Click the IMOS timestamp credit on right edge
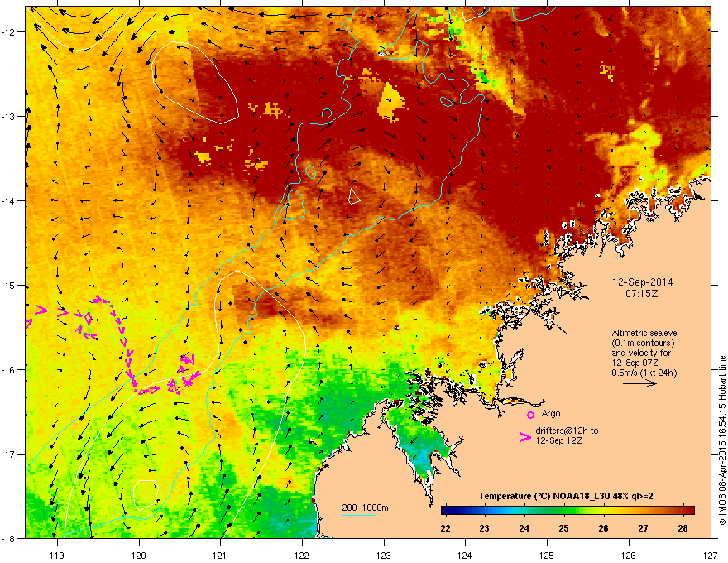 tap(722, 440)
